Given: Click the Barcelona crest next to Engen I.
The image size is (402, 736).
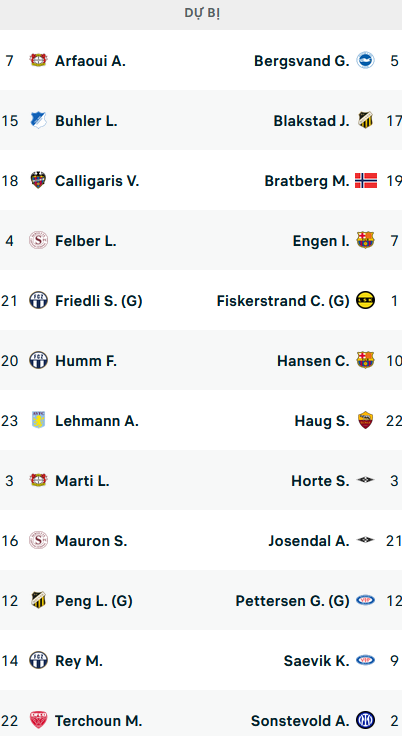Looking at the screenshot, I should click(x=365, y=240).
